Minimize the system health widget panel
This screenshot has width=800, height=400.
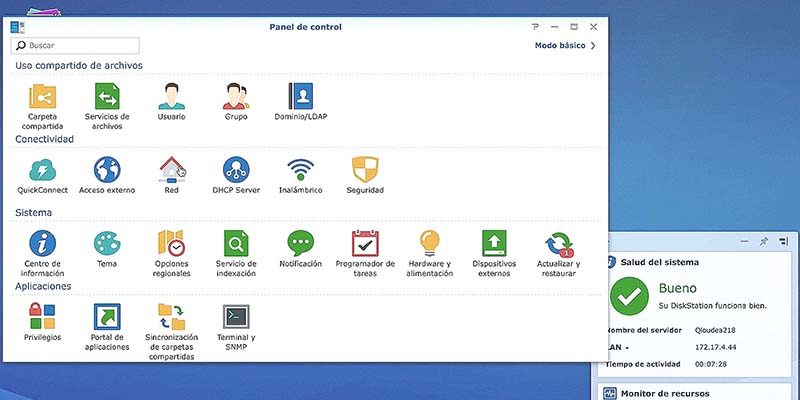[744, 241]
